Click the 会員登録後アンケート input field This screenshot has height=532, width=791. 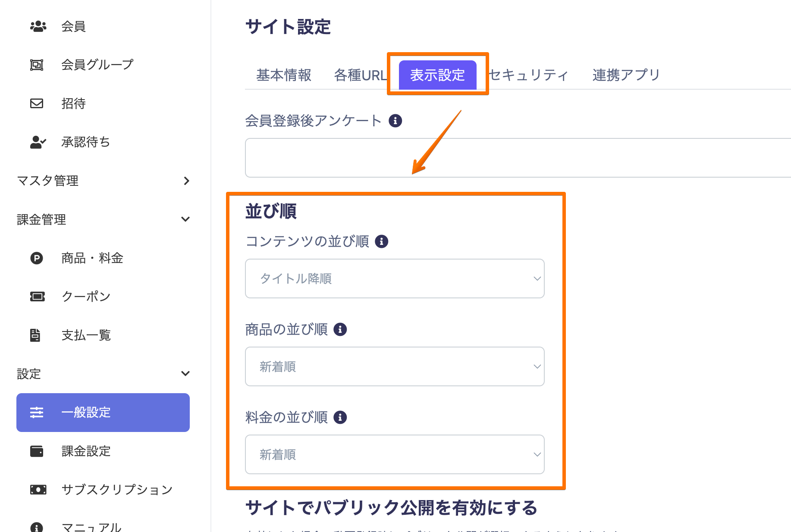coord(518,158)
